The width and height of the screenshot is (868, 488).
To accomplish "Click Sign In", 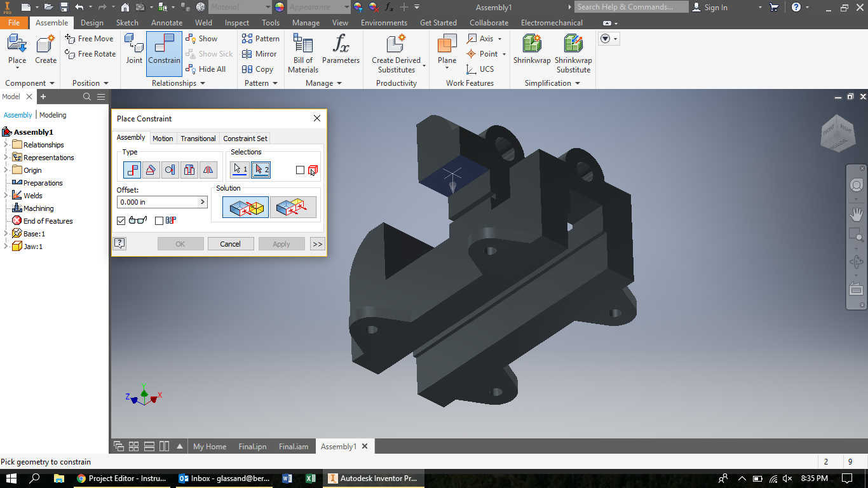I will pos(710,8).
